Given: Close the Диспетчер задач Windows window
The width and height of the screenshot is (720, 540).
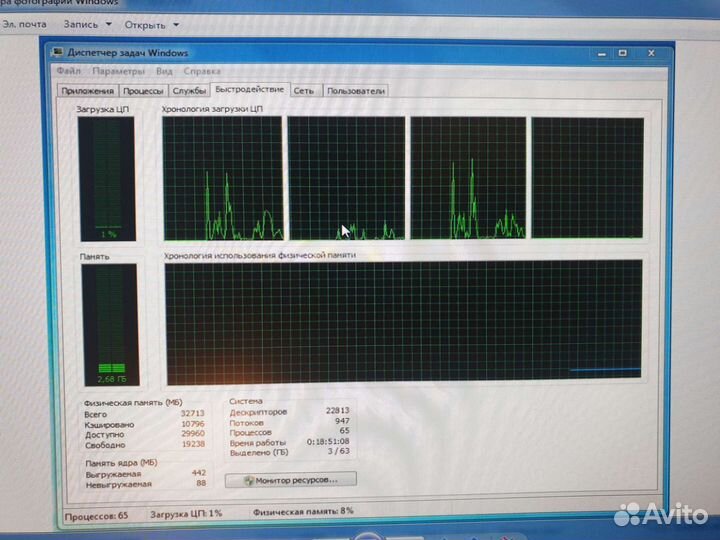Looking at the screenshot, I should pos(651,53).
